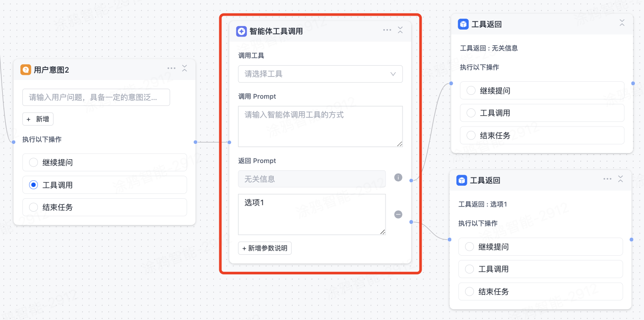
Task: Click the 工具返回 : 无关信息 text
Action: pos(489,48)
